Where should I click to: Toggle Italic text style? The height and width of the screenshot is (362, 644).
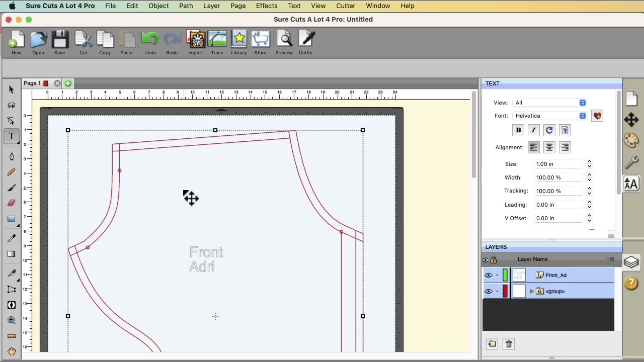tap(533, 131)
